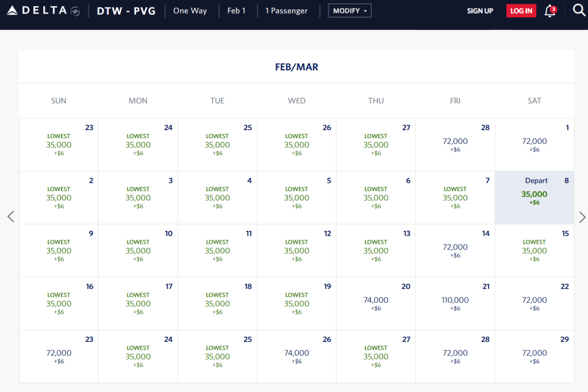Click the highlighted Depart day 8 cell

[535, 198]
